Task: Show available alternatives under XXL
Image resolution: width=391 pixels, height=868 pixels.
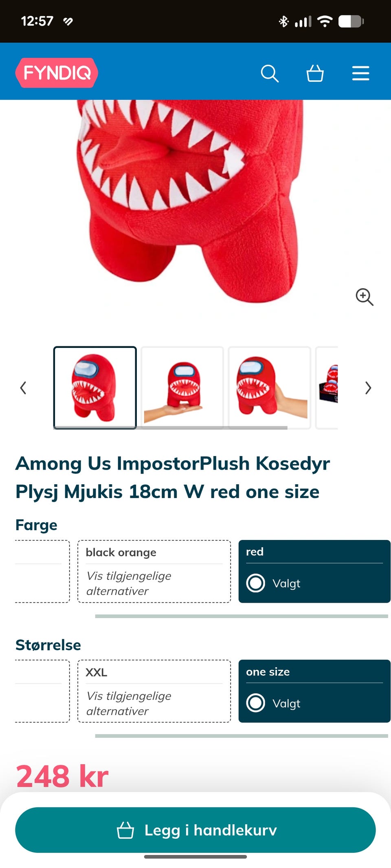Action: pos(129,703)
